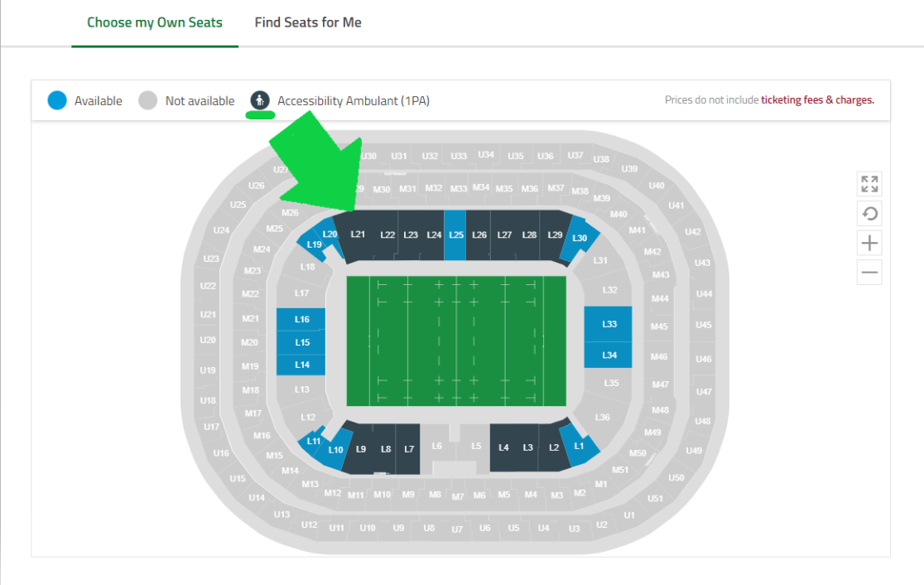The image size is (924, 585).
Task: Choose available section L14
Action: pos(301,365)
